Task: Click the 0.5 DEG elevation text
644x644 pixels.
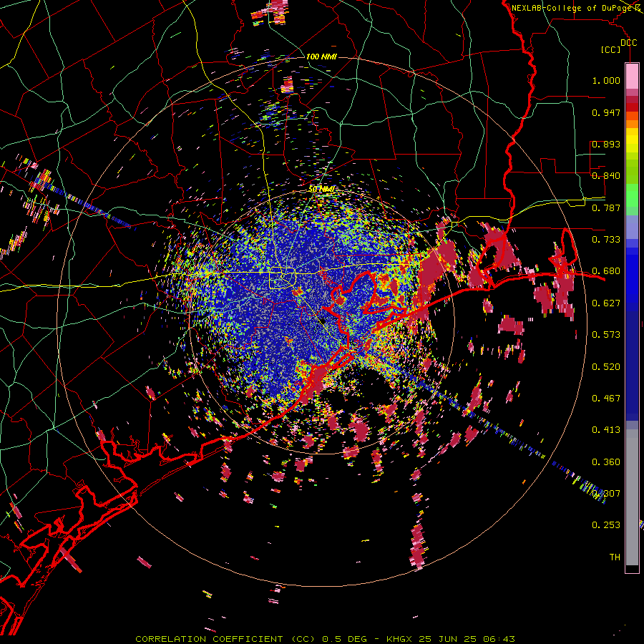Action: point(343,639)
